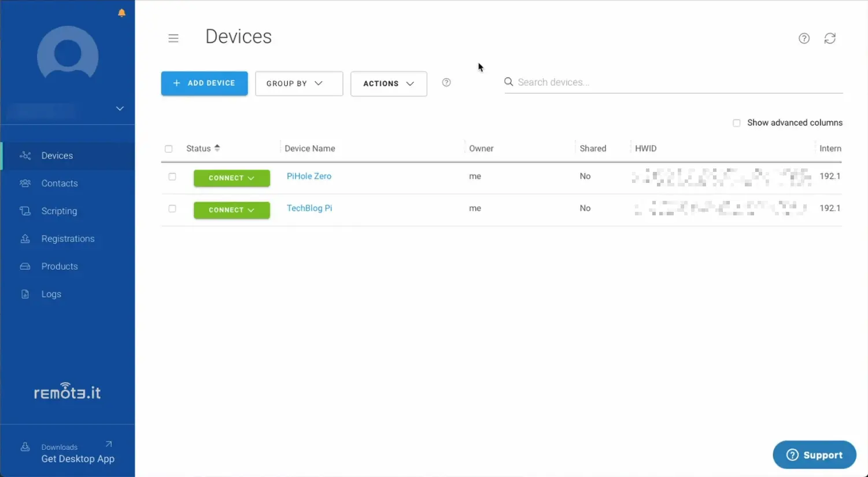Click the hamburger menu icon
Screen dimensions: 868x477
tap(173, 38)
